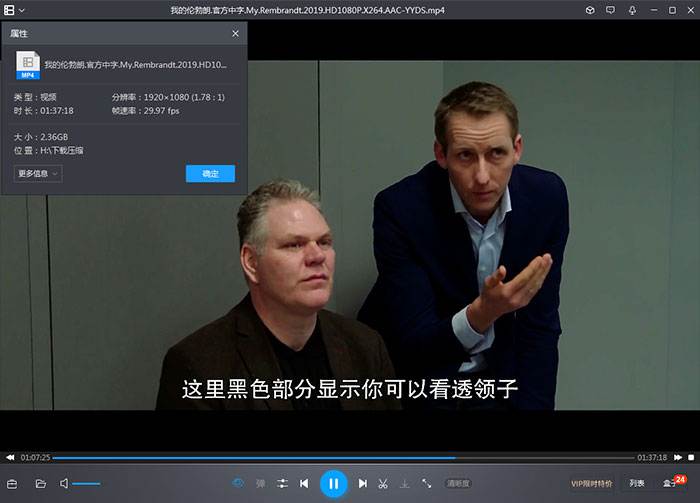The width and height of the screenshot is (700, 503).
Task: Click the fast-forward icon right of total time
Action: click(678, 457)
